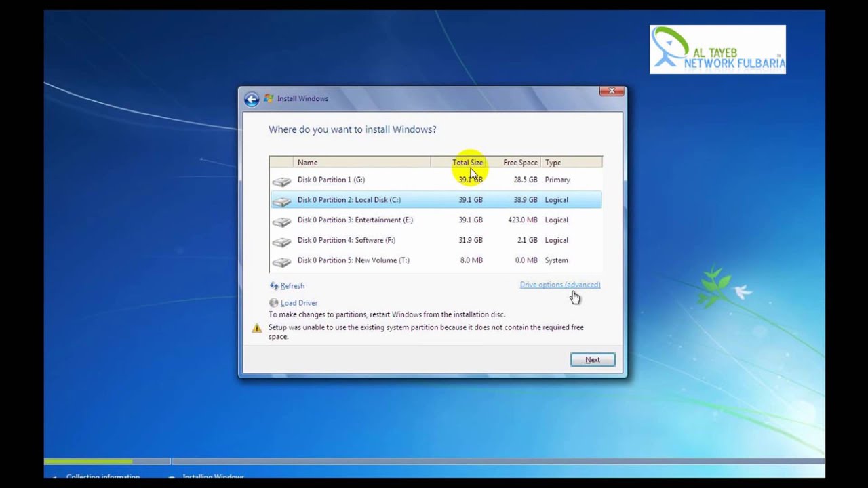
Task: Click the Refresh link
Action: (x=292, y=286)
